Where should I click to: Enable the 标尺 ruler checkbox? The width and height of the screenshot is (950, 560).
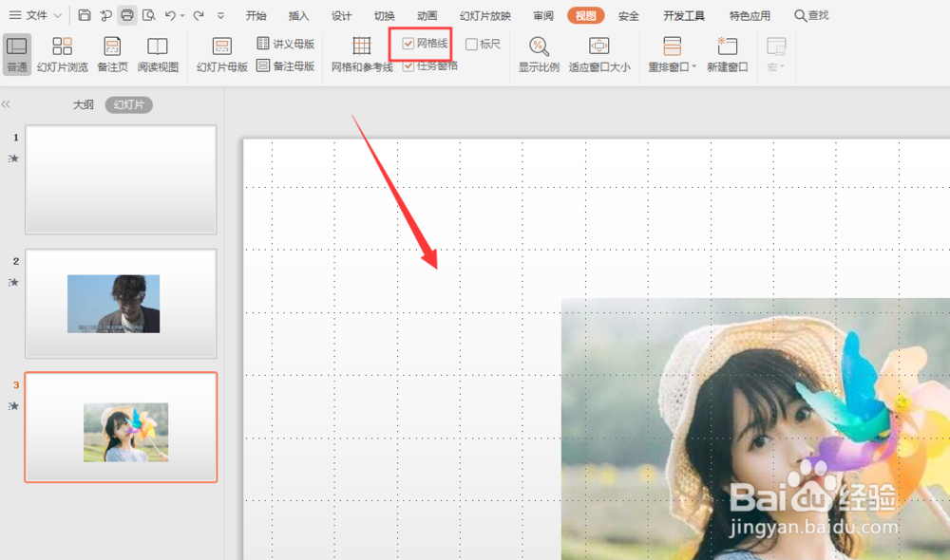click(x=471, y=45)
